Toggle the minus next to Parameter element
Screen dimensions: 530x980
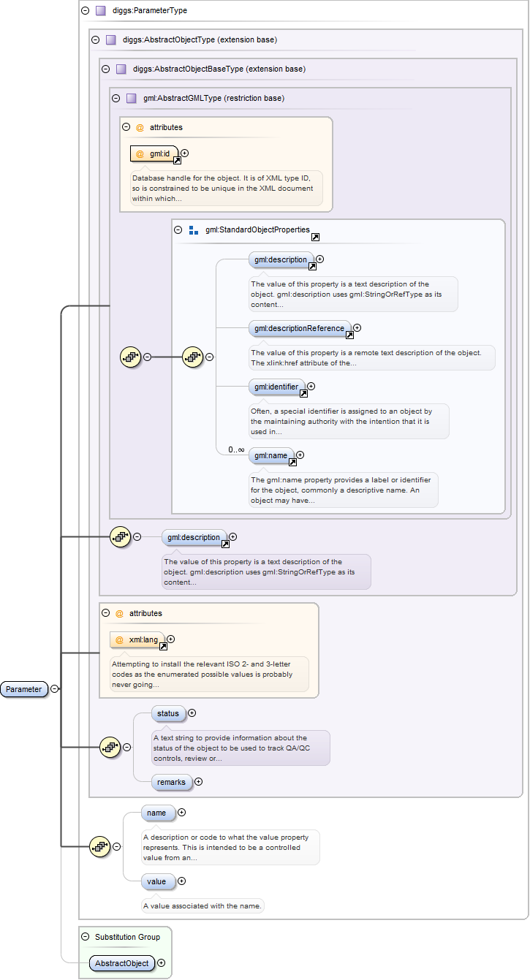(x=55, y=688)
